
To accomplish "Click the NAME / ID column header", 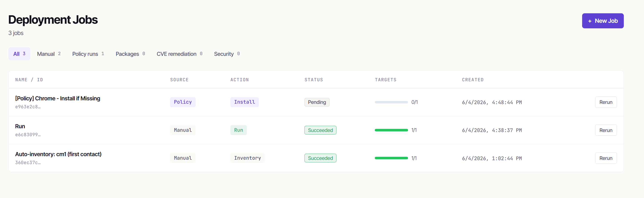I will tap(29, 80).
